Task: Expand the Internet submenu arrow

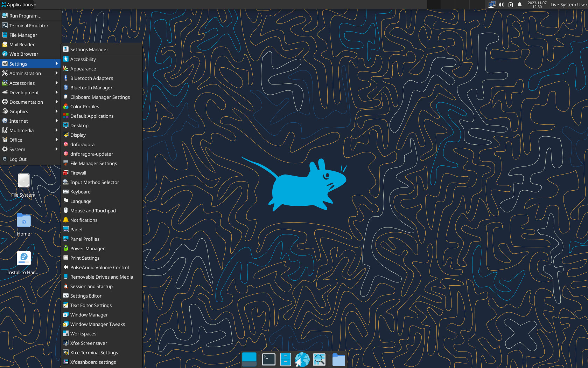Action: [x=56, y=121]
